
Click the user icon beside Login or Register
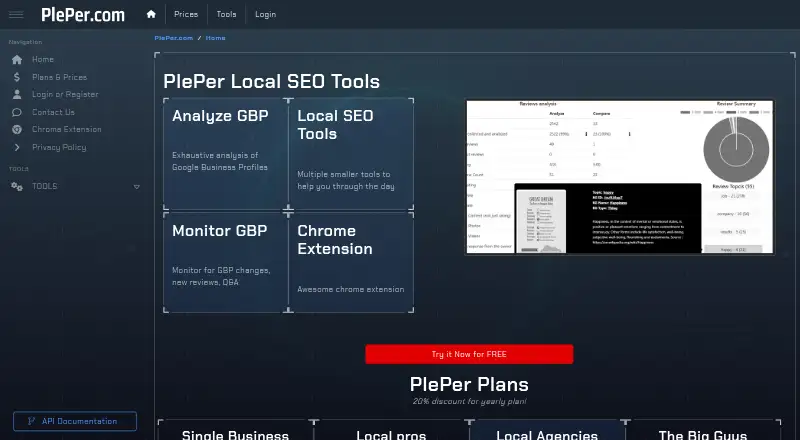(17, 94)
